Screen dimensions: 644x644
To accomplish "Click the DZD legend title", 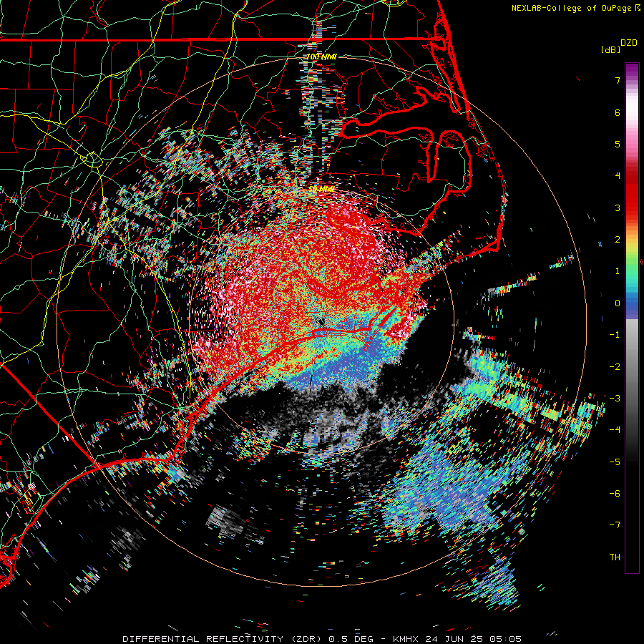I will click(629, 43).
